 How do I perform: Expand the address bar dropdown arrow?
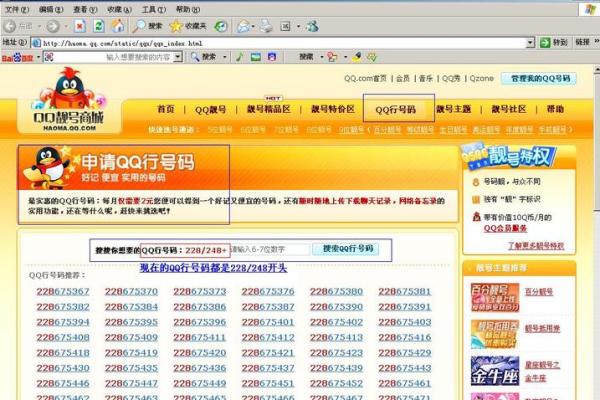530,42
